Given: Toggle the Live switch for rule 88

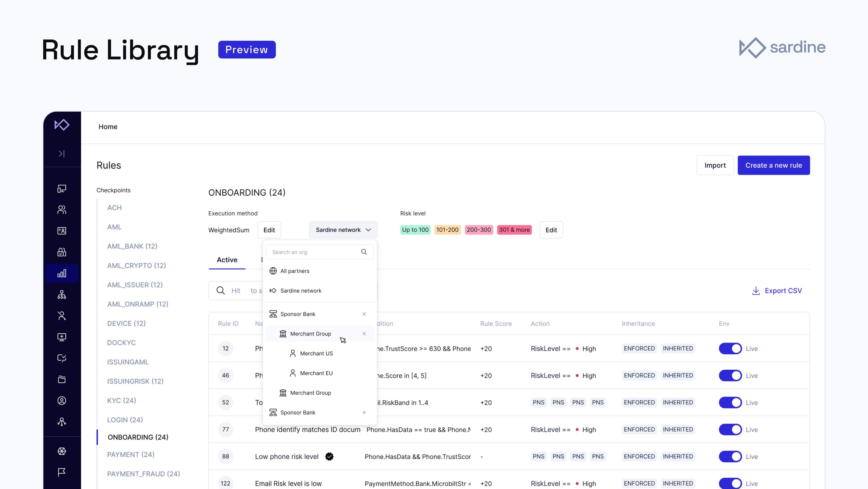Looking at the screenshot, I should (730, 457).
